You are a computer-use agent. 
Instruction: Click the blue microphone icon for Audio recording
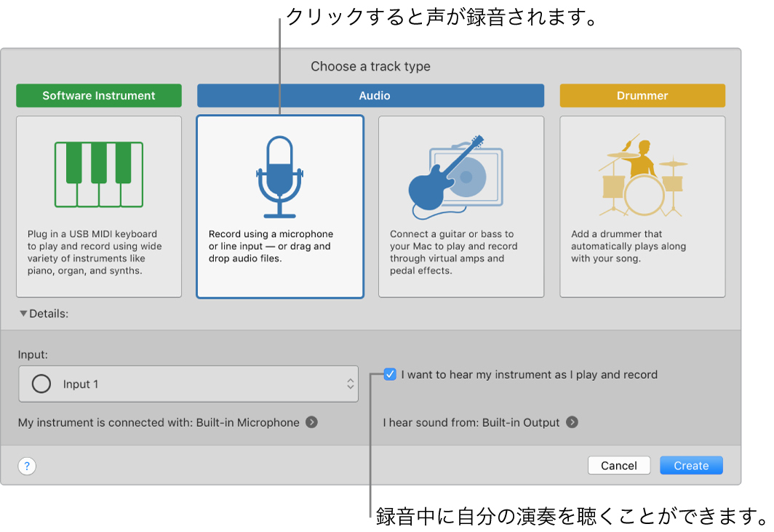279,178
